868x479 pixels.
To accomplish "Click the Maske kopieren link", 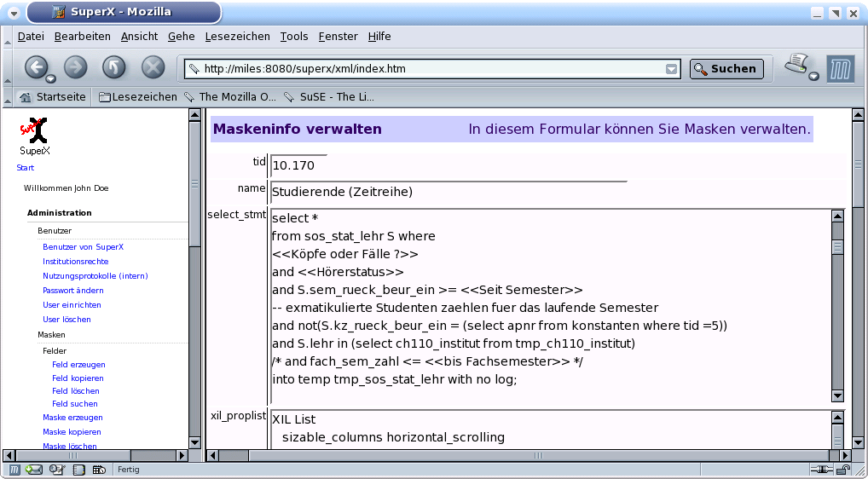I will (72, 431).
